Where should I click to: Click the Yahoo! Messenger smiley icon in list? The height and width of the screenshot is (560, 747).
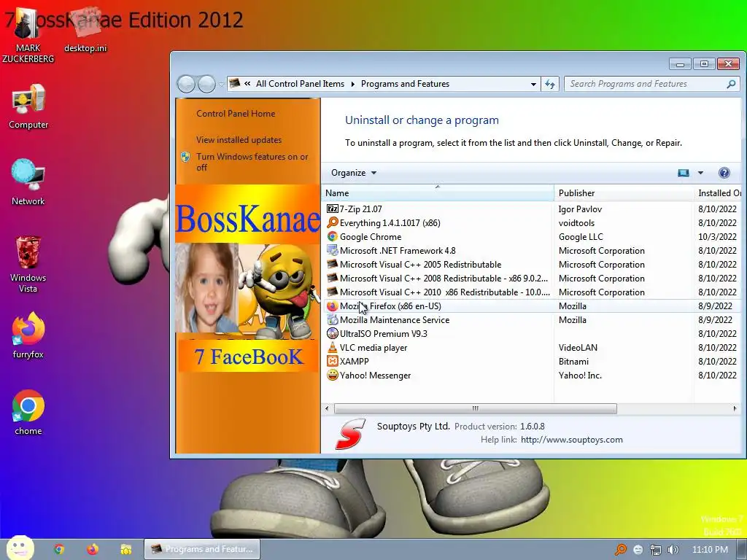tap(332, 375)
